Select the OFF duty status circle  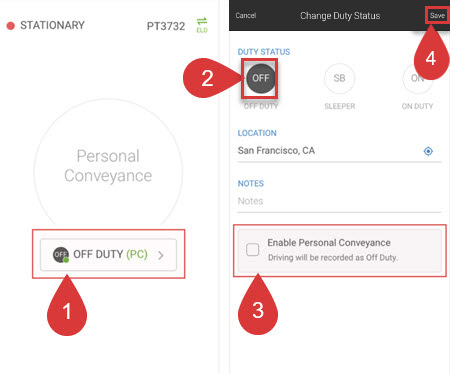261,78
